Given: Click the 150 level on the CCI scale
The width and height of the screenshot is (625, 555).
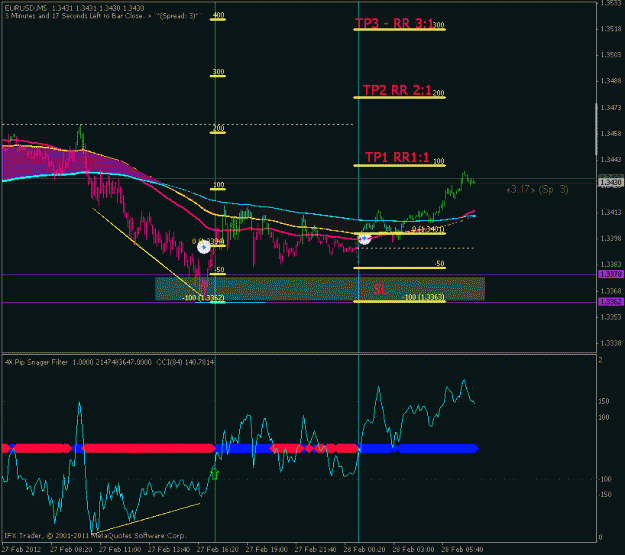Looking at the screenshot, I should coord(604,401).
